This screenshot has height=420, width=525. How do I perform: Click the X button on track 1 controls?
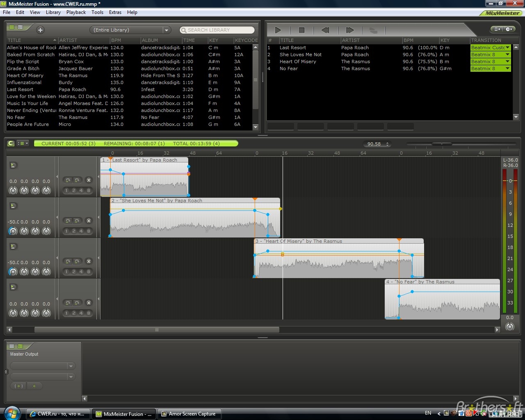click(89, 180)
